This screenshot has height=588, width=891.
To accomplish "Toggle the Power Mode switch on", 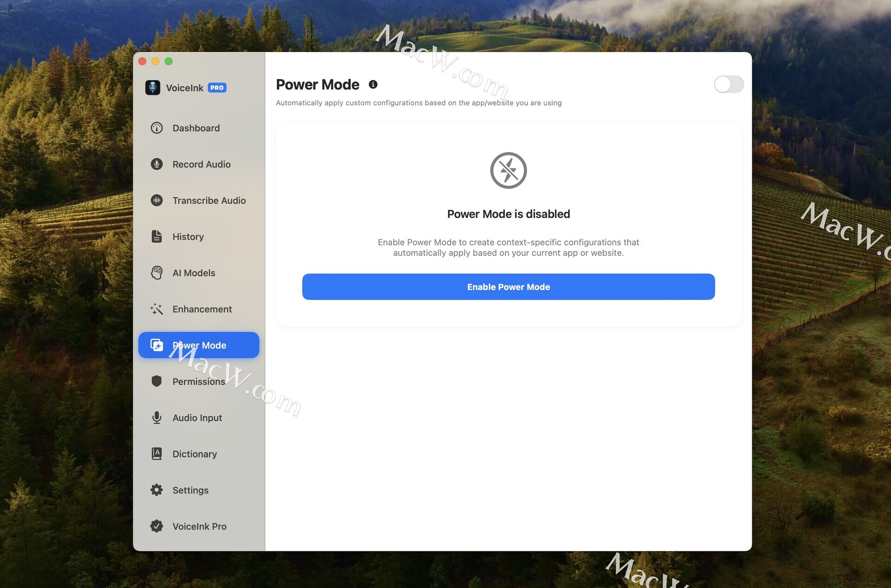I will (x=729, y=84).
